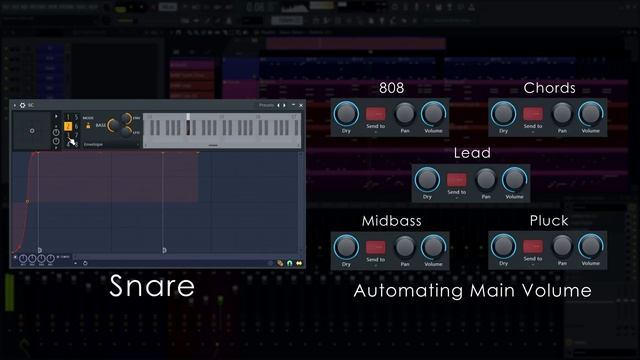
Task: Open the Chords Send to button
Action: (x=533, y=114)
